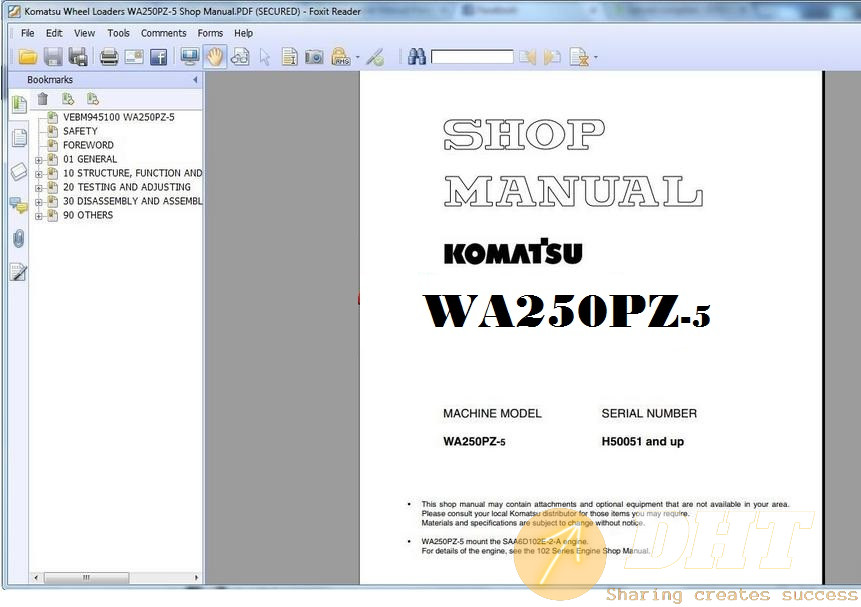
Task: Click the Find Previous arrow icon
Action: tap(527, 57)
